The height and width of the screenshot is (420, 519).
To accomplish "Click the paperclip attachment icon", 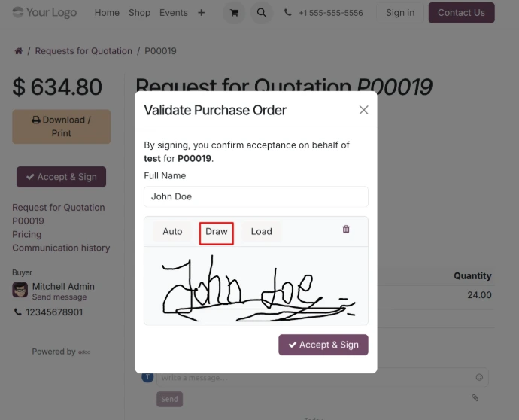I will point(475,397).
